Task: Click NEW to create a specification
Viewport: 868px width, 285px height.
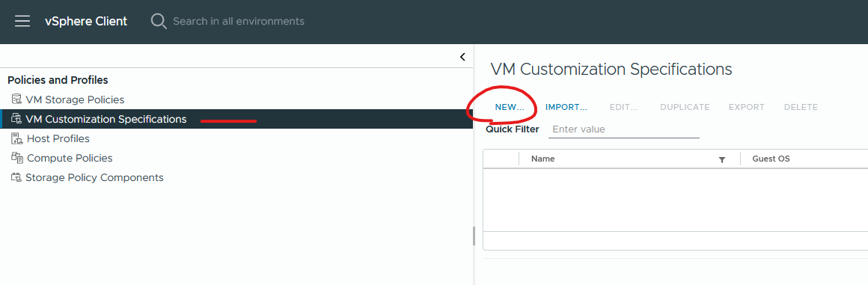Action: [510, 108]
